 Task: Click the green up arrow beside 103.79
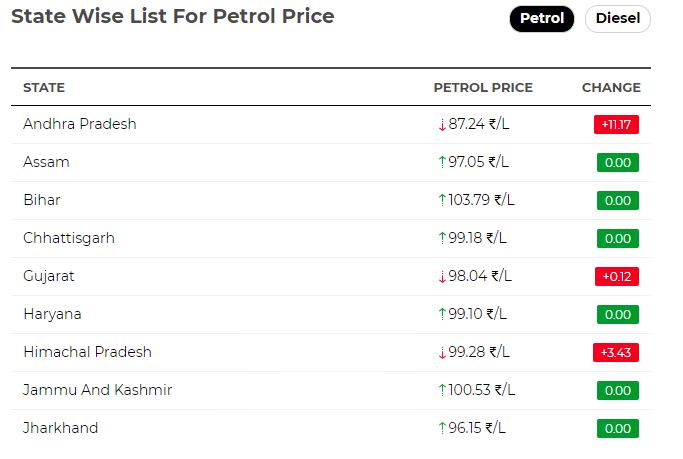coord(442,200)
